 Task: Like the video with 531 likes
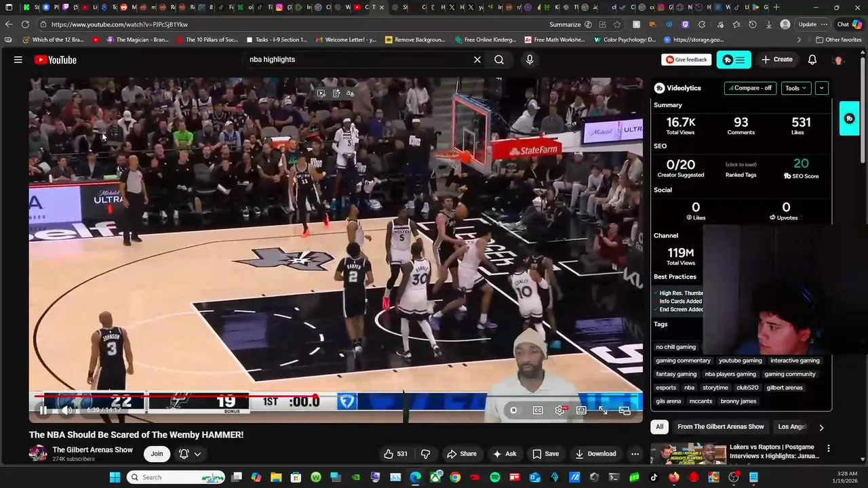(395, 454)
